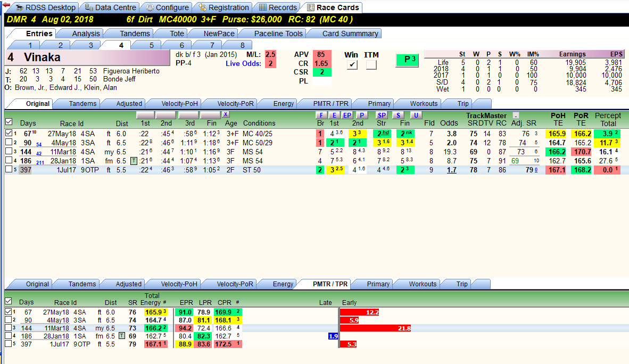The width and height of the screenshot is (629, 364).
Task: Open the Card Summmary tab
Action: [x=350, y=34]
